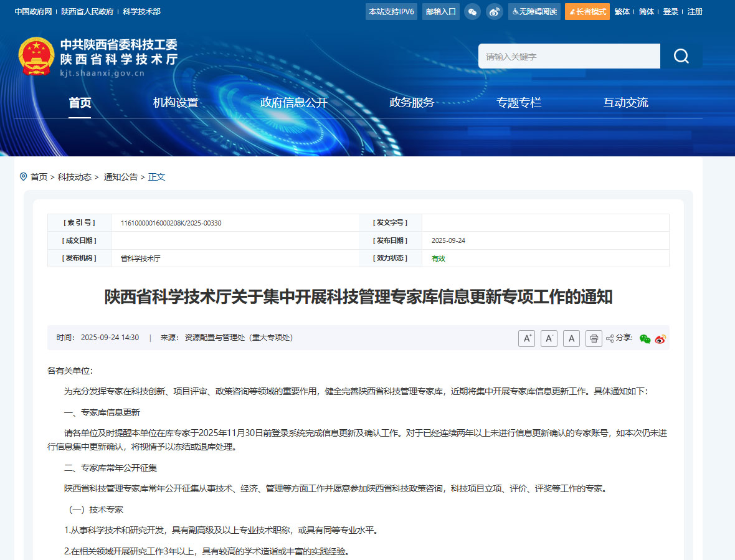Open WeChat icon in top bar
This screenshot has width=735, height=560.
coord(472,11)
